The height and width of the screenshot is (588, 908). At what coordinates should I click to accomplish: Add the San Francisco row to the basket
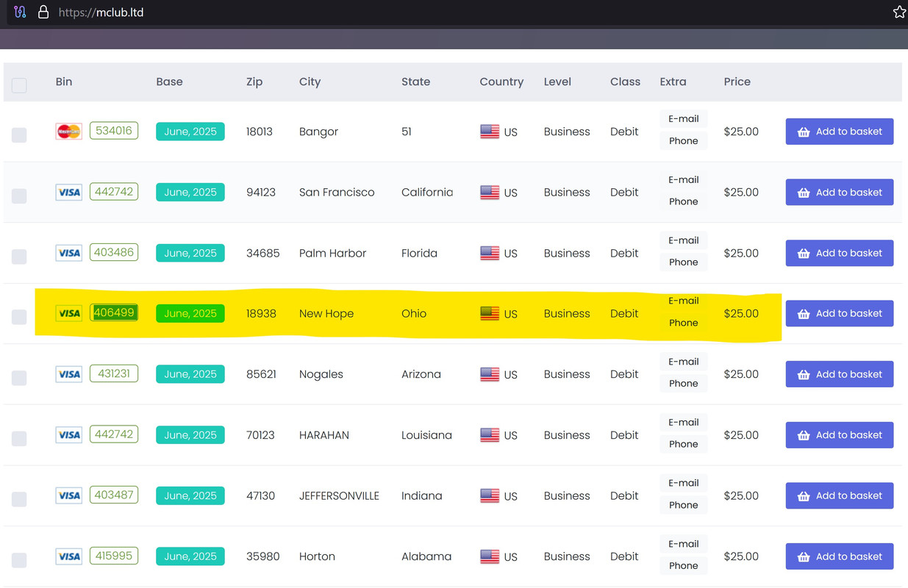840,192
